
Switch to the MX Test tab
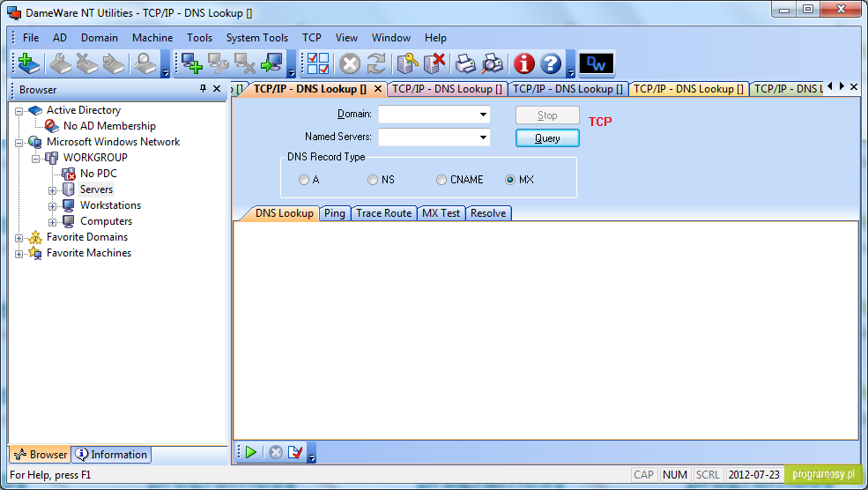[441, 213]
